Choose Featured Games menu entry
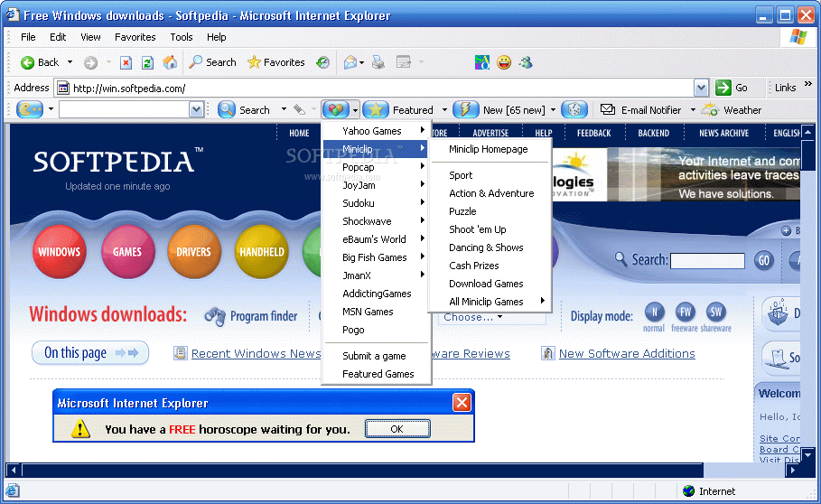 click(x=377, y=374)
